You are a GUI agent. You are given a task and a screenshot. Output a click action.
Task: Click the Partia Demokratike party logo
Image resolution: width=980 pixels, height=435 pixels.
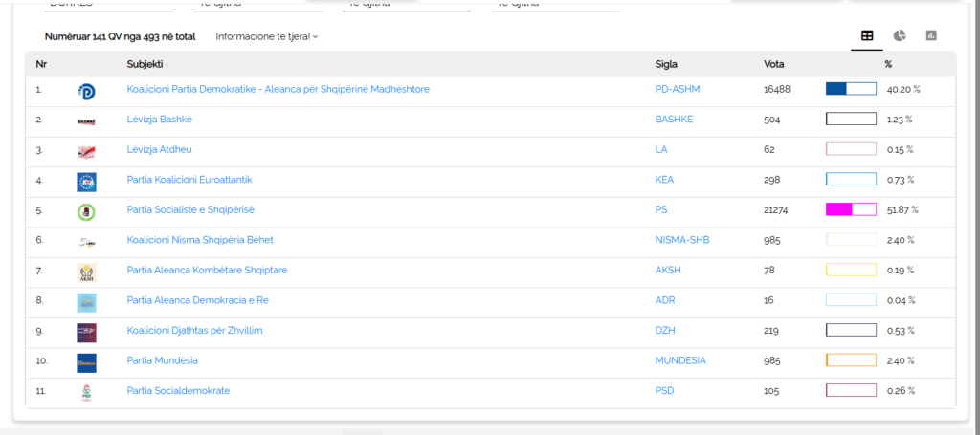pyautogui.click(x=86, y=91)
